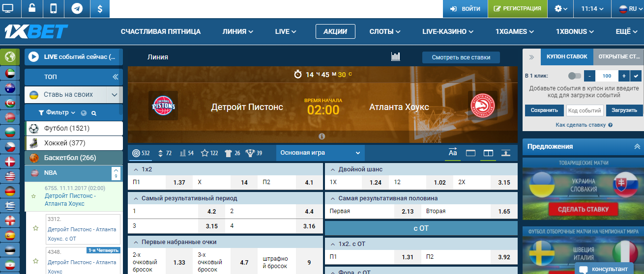Open the 11:14 time zone dropdown
This screenshot has height=274, width=644.
592,8
